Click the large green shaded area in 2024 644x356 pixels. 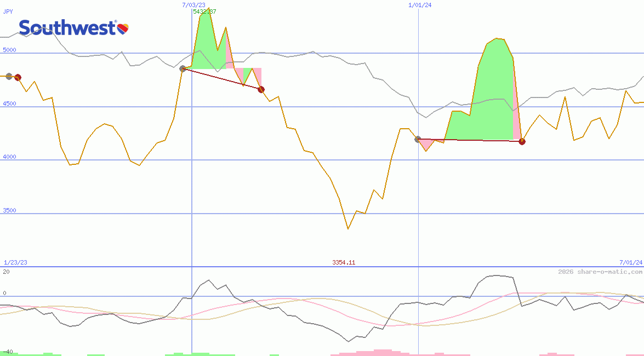coord(491,93)
